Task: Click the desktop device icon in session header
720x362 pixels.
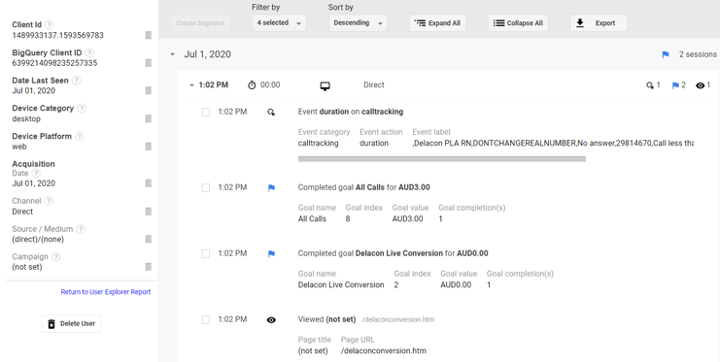Action: click(325, 86)
